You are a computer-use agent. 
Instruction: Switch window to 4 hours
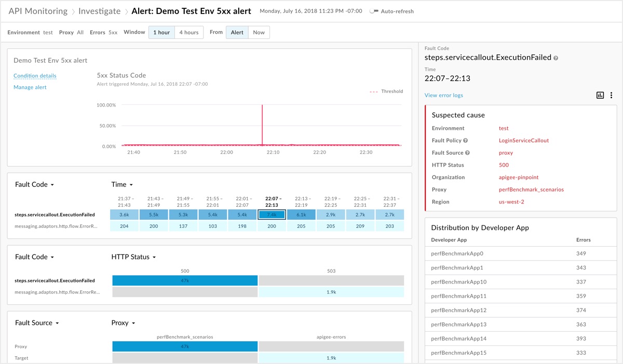click(x=189, y=32)
